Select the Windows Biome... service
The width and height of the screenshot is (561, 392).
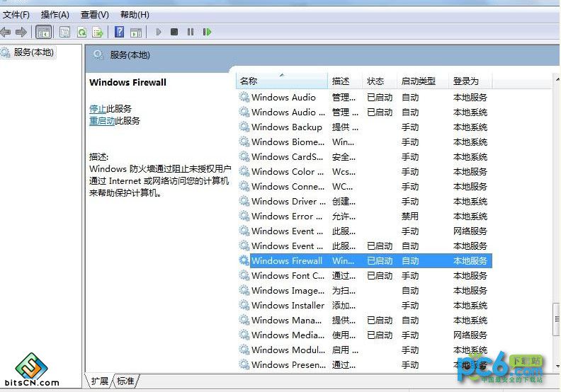(364, 142)
